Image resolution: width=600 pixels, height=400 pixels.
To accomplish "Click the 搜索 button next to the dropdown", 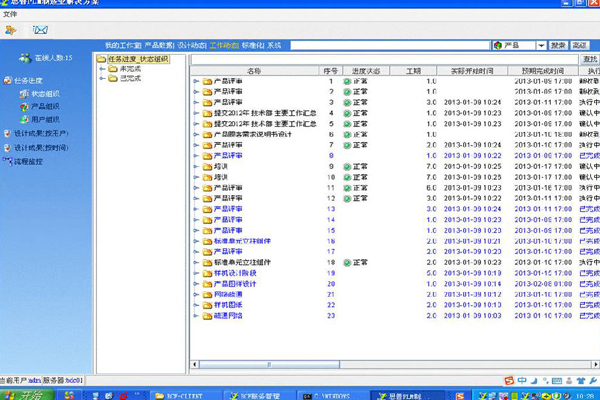I will [x=558, y=46].
